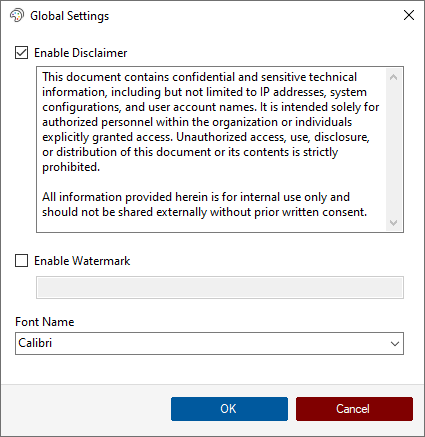
Task: Click blank area below disclaimer's last line
Action: click(210, 225)
